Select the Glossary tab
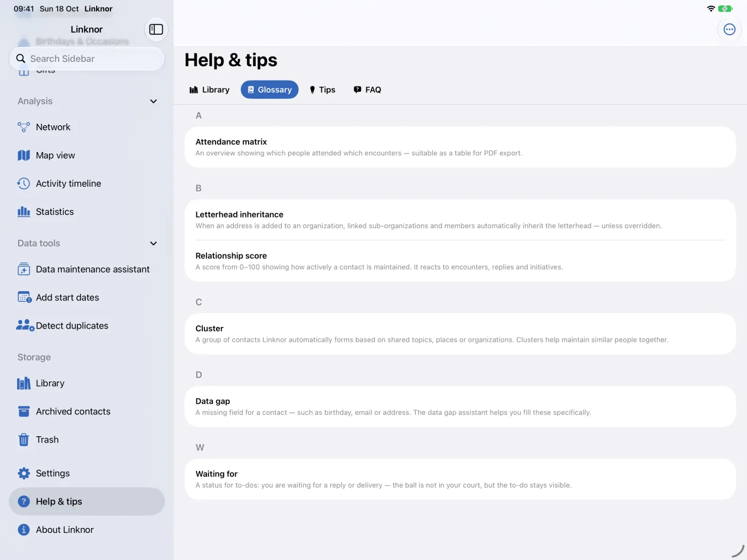Screen dimensions: 747x560 click(x=269, y=90)
